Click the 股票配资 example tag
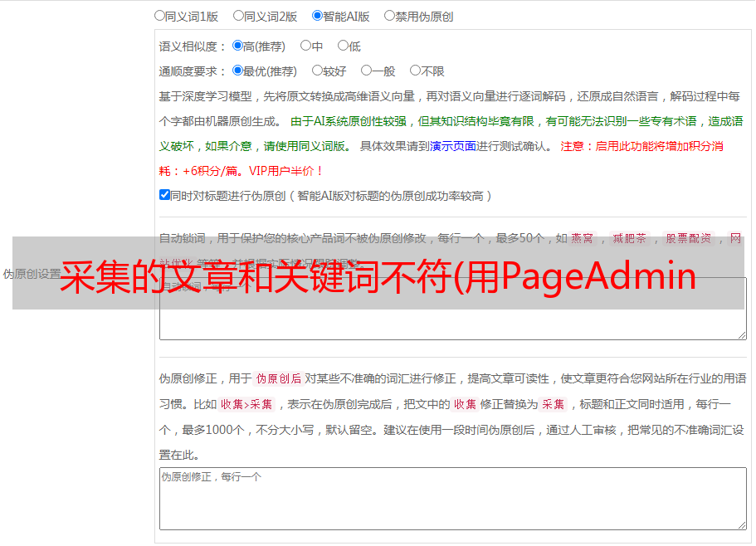756x546 pixels. click(x=689, y=238)
